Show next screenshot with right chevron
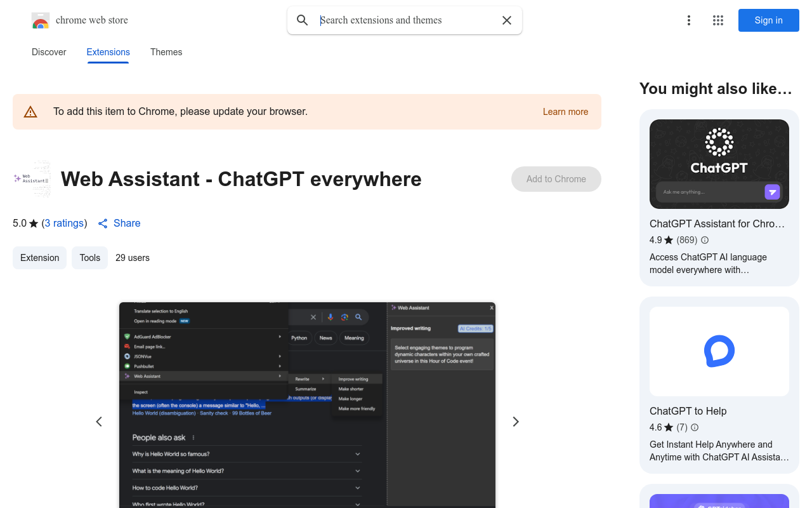 pyautogui.click(x=516, y=422)
